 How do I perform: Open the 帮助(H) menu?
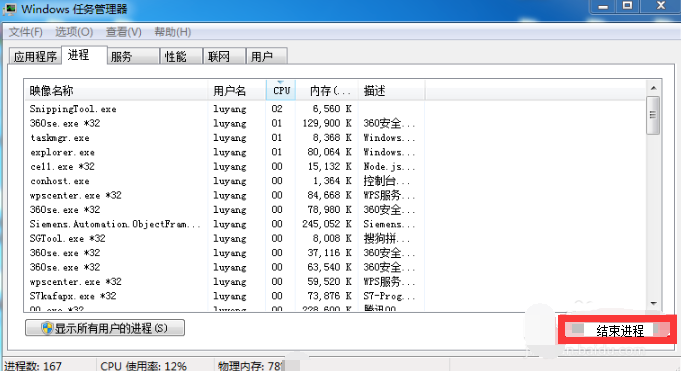(x=172, y=32)
